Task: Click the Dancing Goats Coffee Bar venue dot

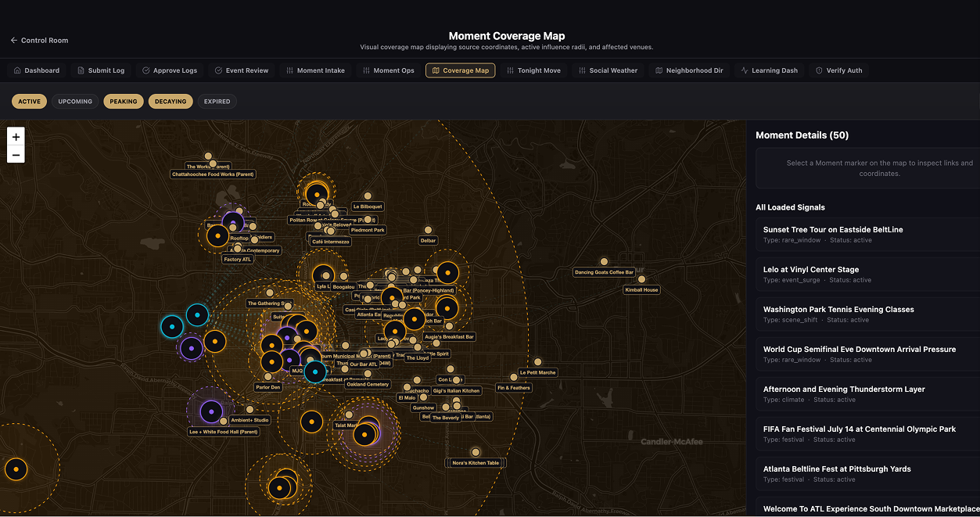Action: pyautogui.click(x=604, y=262)
